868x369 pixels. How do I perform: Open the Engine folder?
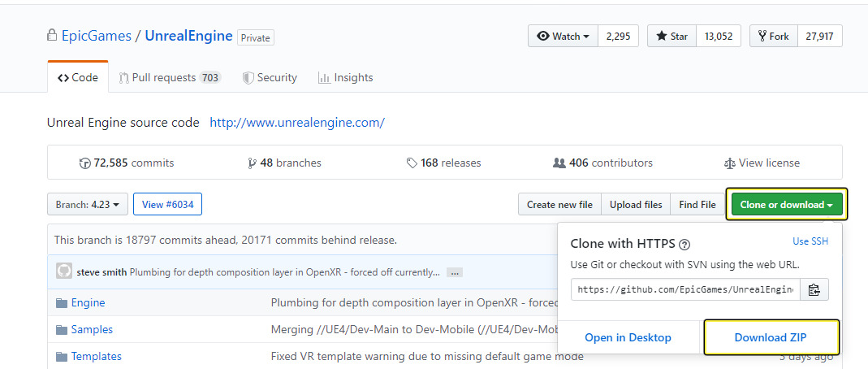click(x=88, y=303)
